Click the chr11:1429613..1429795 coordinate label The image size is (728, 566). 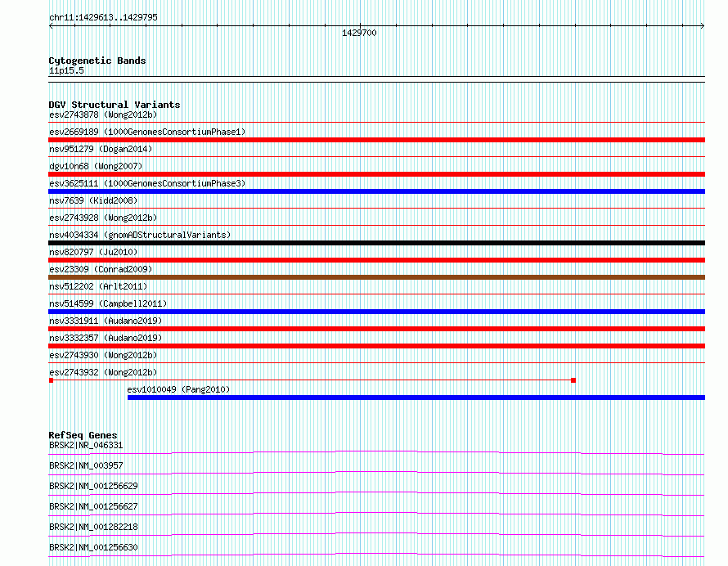[x=103, y=17]
